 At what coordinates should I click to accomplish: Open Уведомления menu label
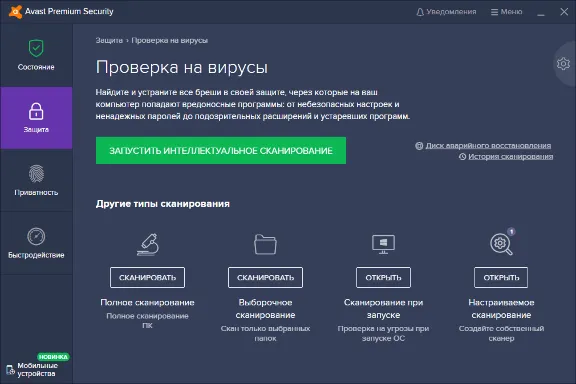pos(451,12)
